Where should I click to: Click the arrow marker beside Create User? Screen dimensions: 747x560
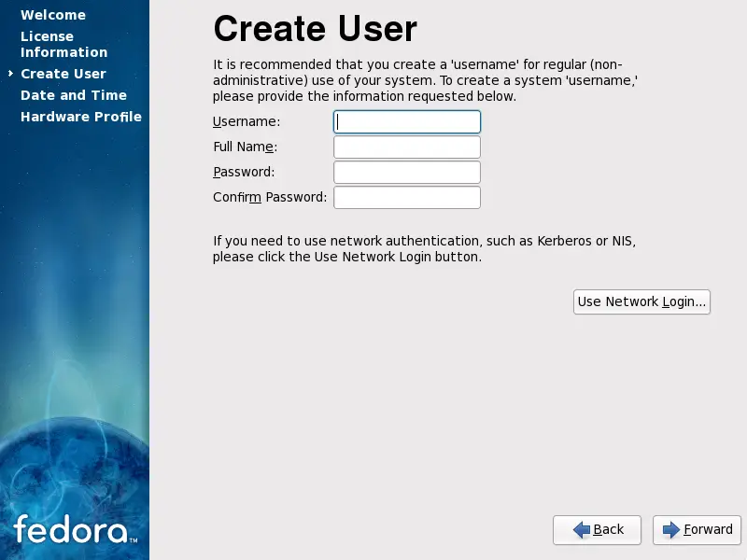point(9,73)
